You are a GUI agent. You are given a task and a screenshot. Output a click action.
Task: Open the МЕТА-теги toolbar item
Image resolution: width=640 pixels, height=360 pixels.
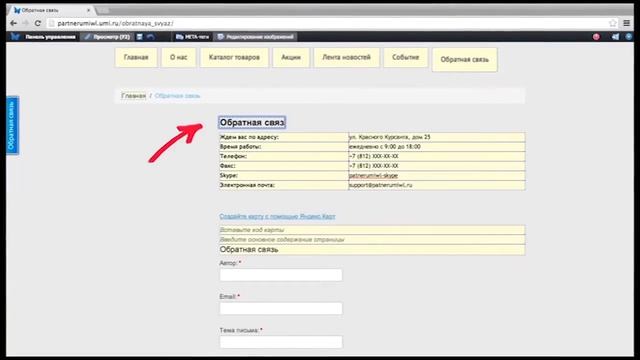(x=192, y=37)
